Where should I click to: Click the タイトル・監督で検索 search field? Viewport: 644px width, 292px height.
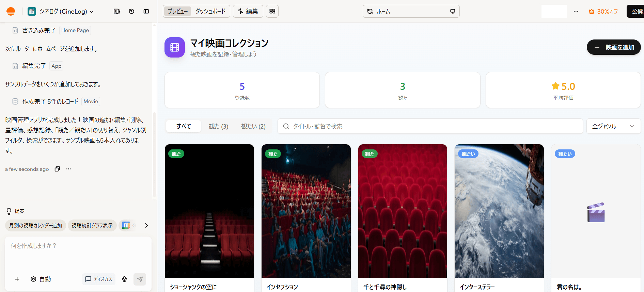coord(430,126)
